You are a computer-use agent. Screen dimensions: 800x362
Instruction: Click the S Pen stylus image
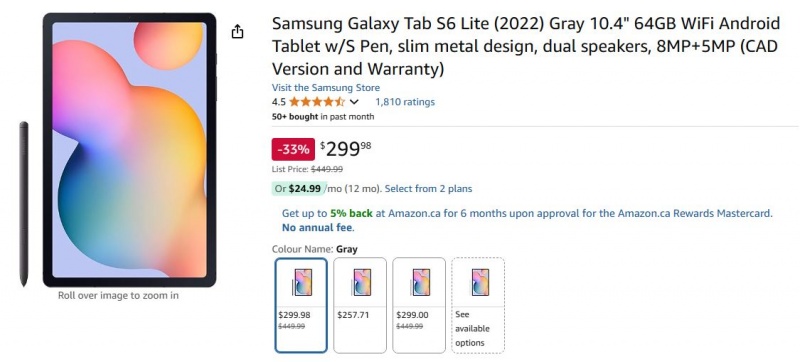pyautogui.click(x=23, y=204)
